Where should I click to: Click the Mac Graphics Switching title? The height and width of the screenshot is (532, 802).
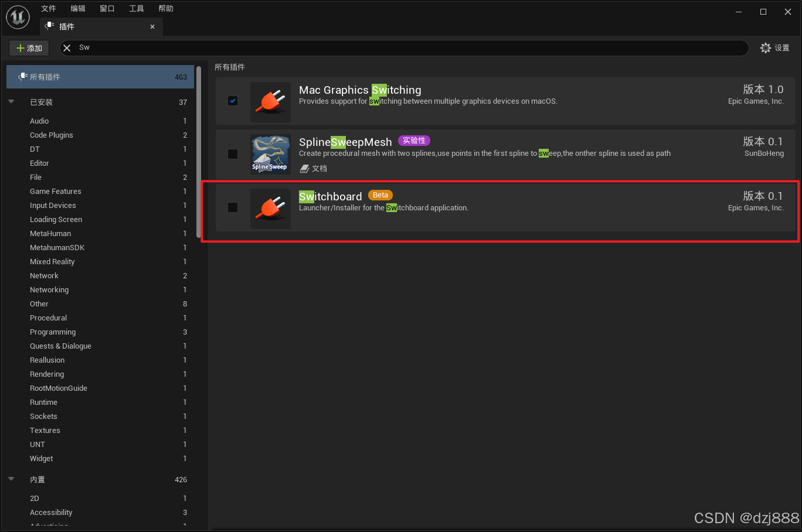click(x=360, y=90)
